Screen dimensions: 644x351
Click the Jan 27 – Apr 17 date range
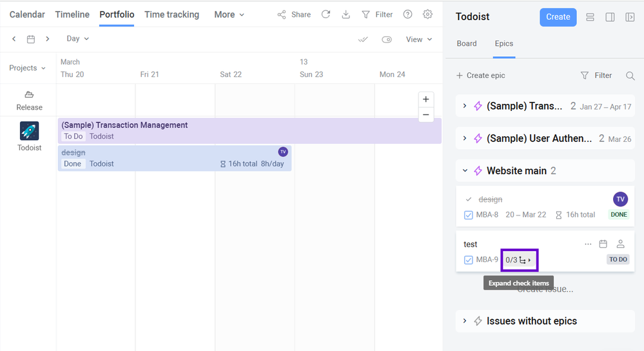pyautogui.click(x=605, y=107)
